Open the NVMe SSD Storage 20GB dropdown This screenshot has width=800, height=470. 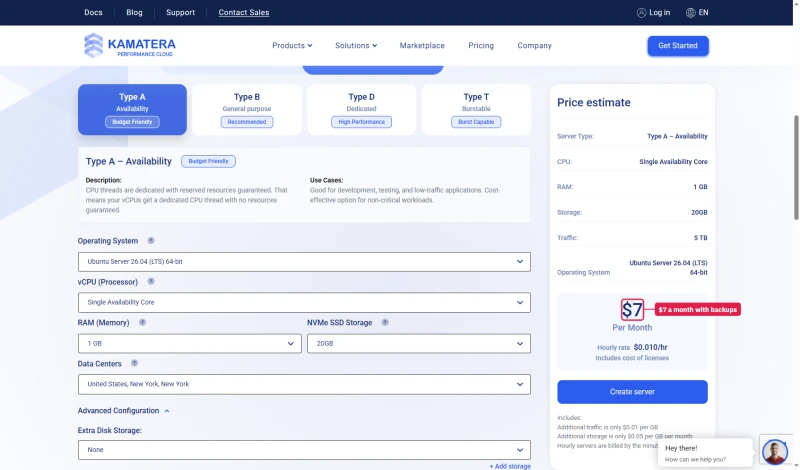418,343
